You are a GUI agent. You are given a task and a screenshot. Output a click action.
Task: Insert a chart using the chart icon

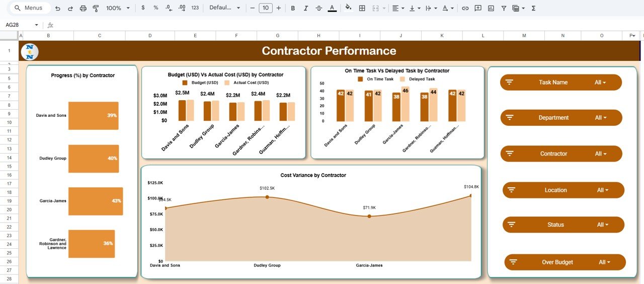(491, 8)
